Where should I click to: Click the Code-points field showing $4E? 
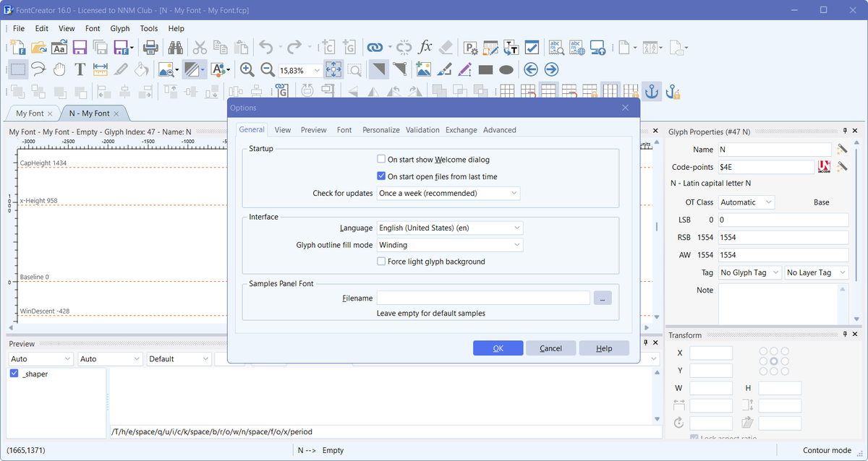tap(767, 167)
